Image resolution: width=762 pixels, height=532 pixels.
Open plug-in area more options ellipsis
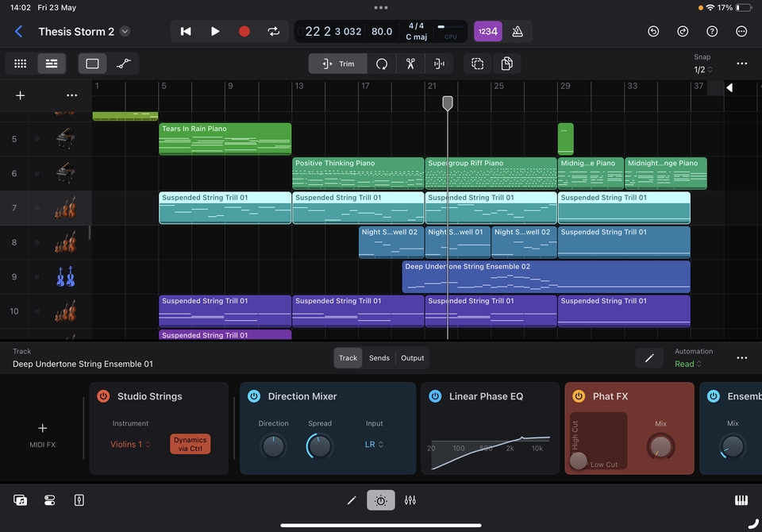741,358
